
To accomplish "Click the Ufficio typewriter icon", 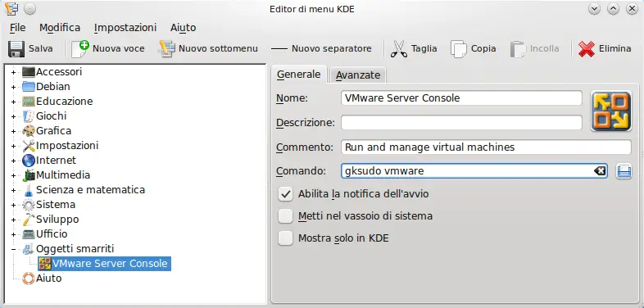I will [x=29, y=234].
